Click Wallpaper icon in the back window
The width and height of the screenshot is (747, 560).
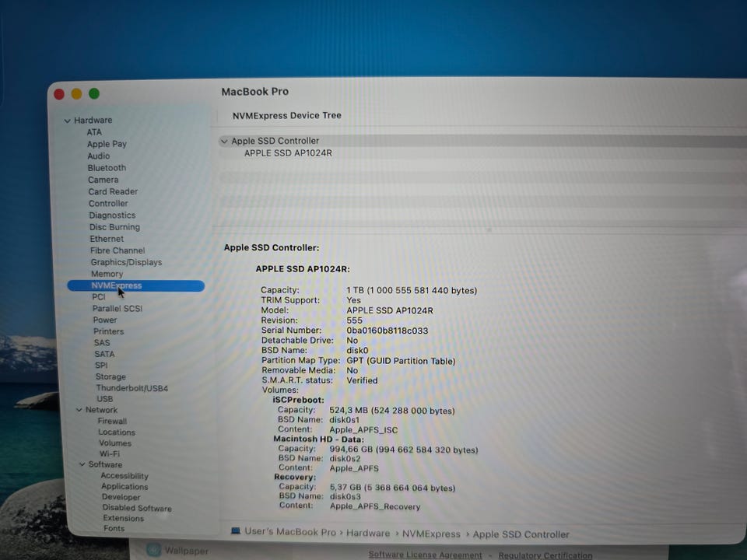[x=153, y=550]
